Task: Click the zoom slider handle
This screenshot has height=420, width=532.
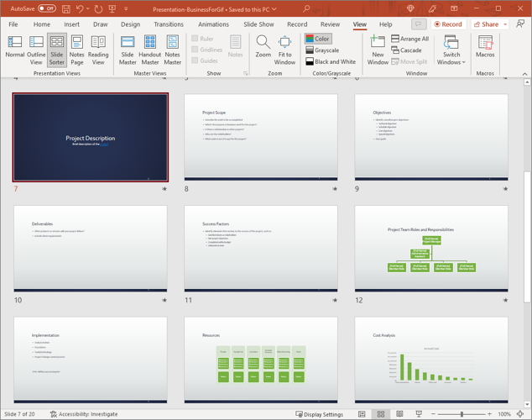Action: [x=462, y=414]
